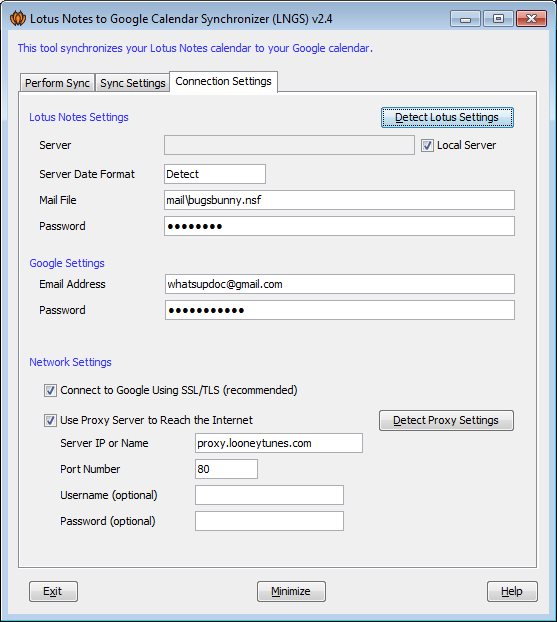
Task: Click the blue synchronizes description text
Action: [195, 48]
